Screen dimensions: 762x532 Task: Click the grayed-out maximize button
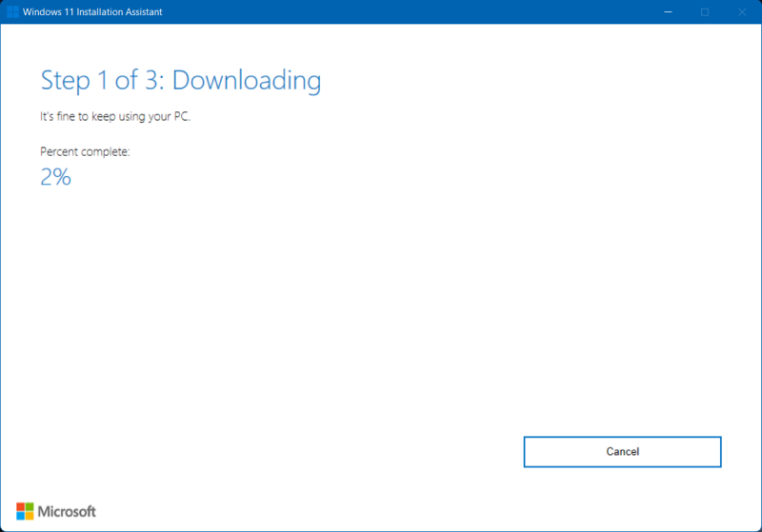(705, 11)
